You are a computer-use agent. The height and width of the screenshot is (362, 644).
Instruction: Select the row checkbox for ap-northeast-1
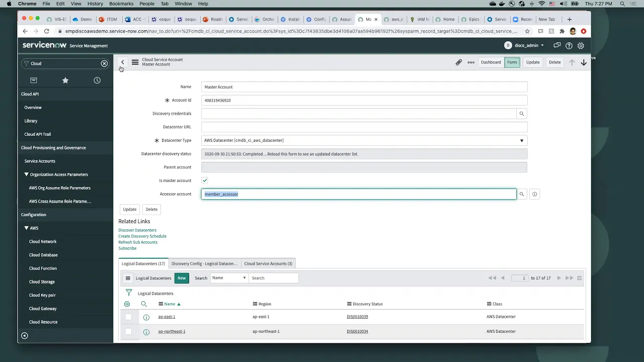(x=128, y=331)
